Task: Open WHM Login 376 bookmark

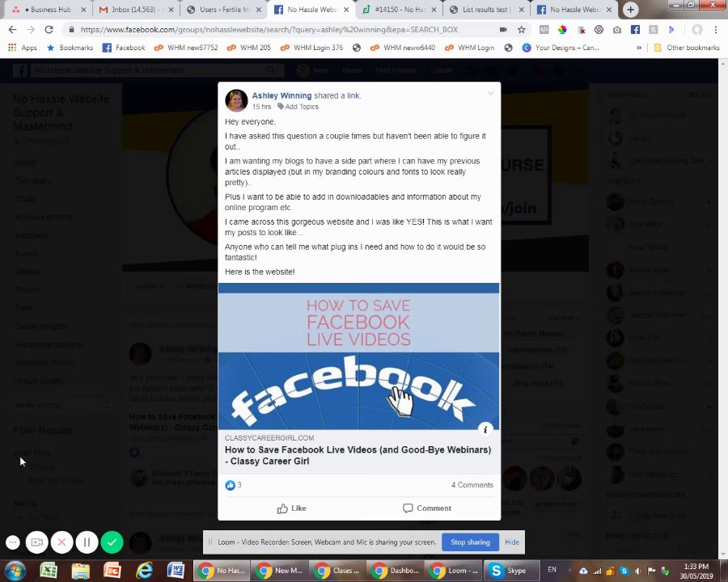Action: [x=311, y=48]
